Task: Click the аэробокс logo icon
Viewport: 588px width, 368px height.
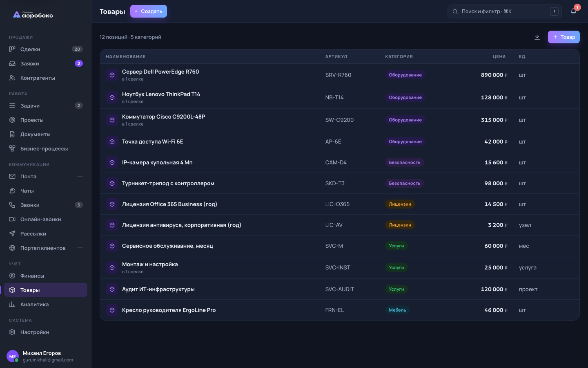Action: tap(17, 15)
